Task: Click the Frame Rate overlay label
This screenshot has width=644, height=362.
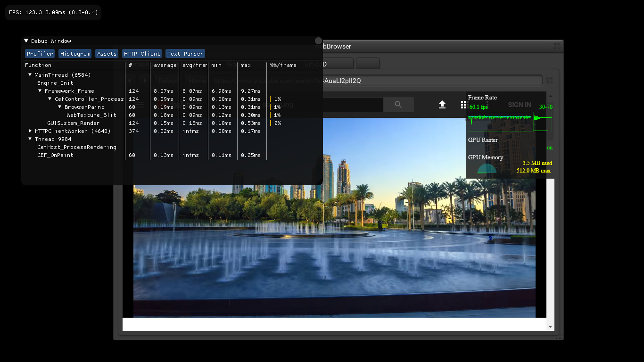Action: pyautogui.click(x=482, y=98)
